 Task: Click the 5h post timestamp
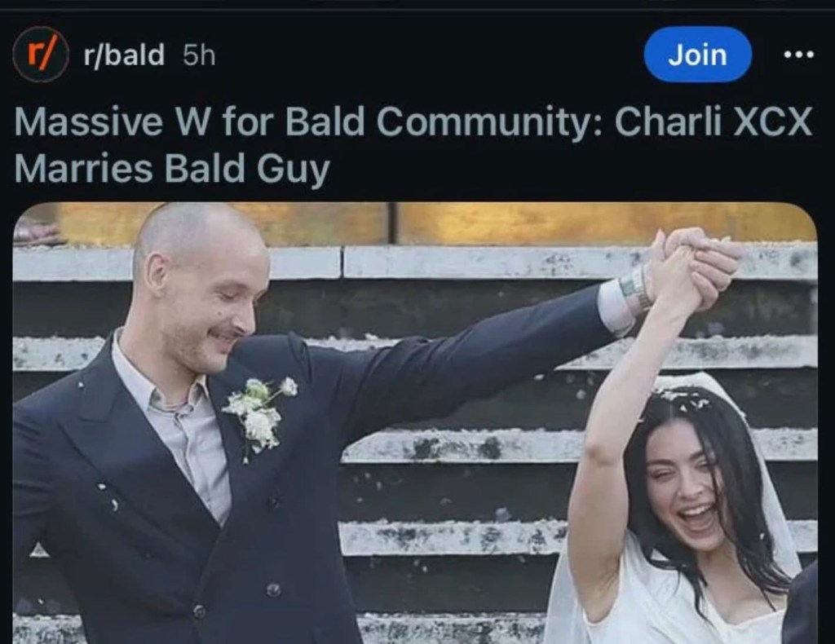(199, 55)
